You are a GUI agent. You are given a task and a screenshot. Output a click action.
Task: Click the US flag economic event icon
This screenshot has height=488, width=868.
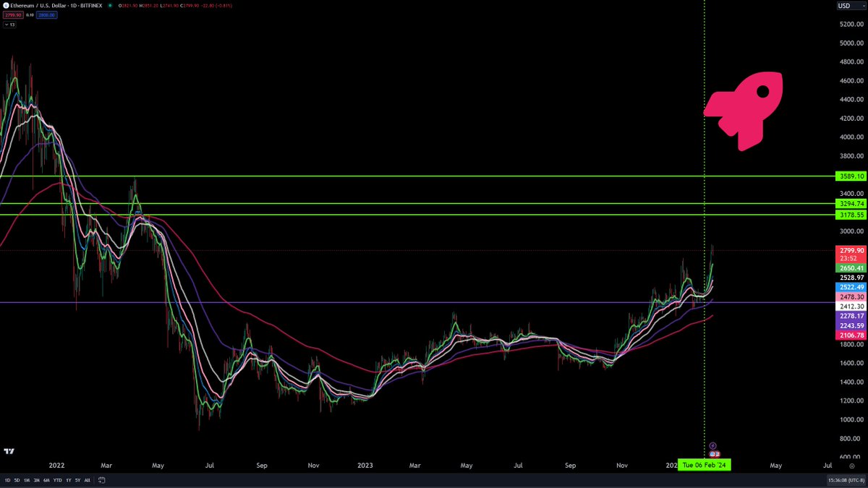point(714,453)
